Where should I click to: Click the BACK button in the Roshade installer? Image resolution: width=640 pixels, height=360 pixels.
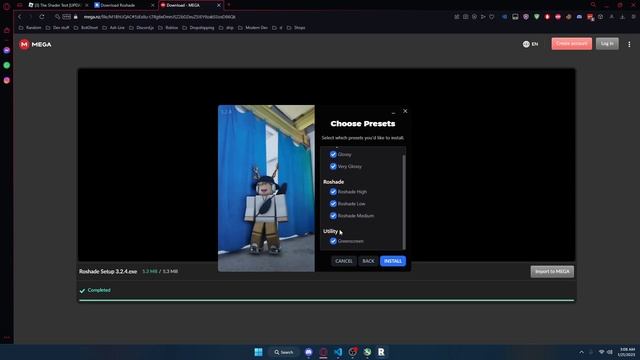[368, 261]
